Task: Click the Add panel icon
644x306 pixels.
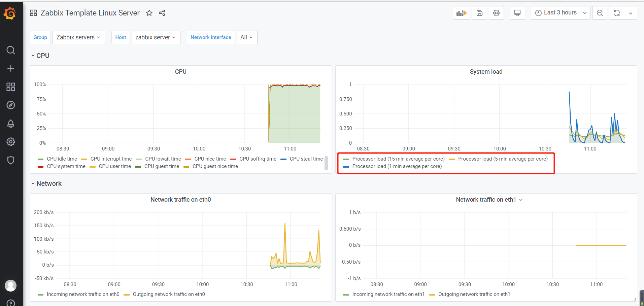Action: point(461,13)
